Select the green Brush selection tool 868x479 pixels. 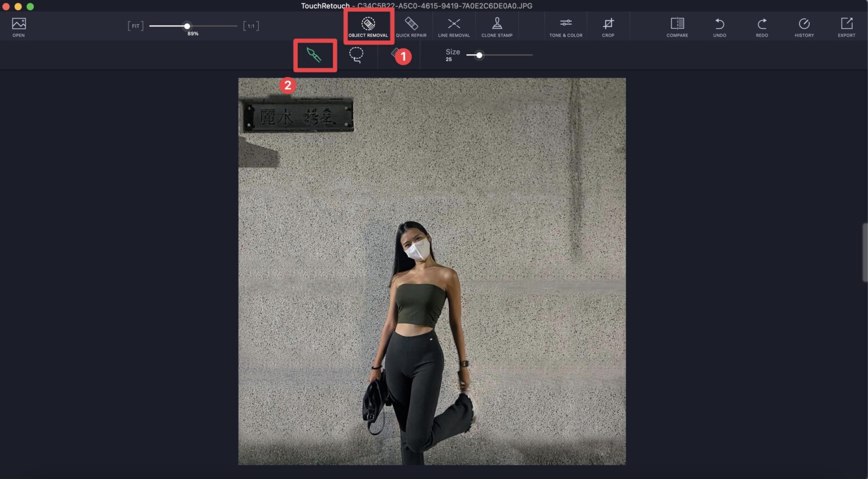coord(314,55)
